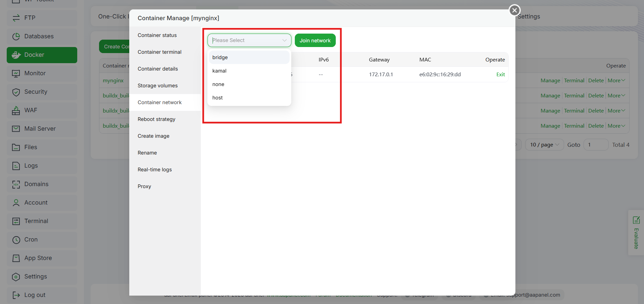This screenshot has width=644, height=304.
Task: Open the Databases sidebar icon
Action: tap(16, 36)
